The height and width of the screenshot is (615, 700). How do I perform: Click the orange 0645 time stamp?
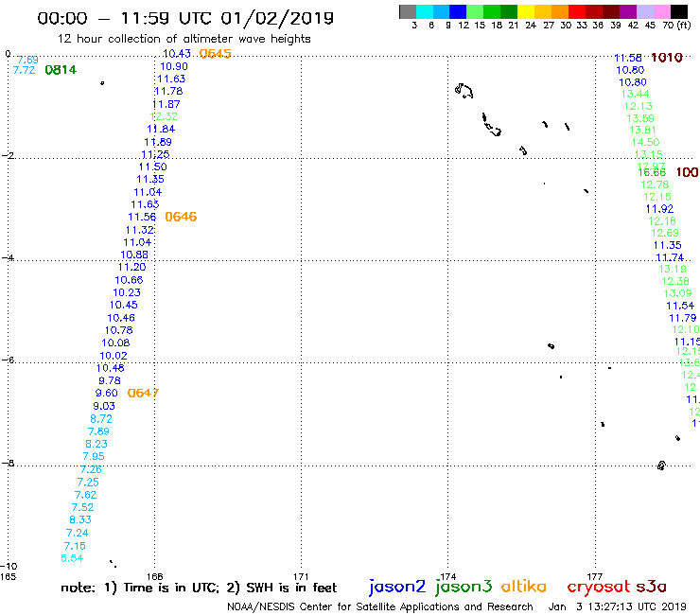coord(215,54)
